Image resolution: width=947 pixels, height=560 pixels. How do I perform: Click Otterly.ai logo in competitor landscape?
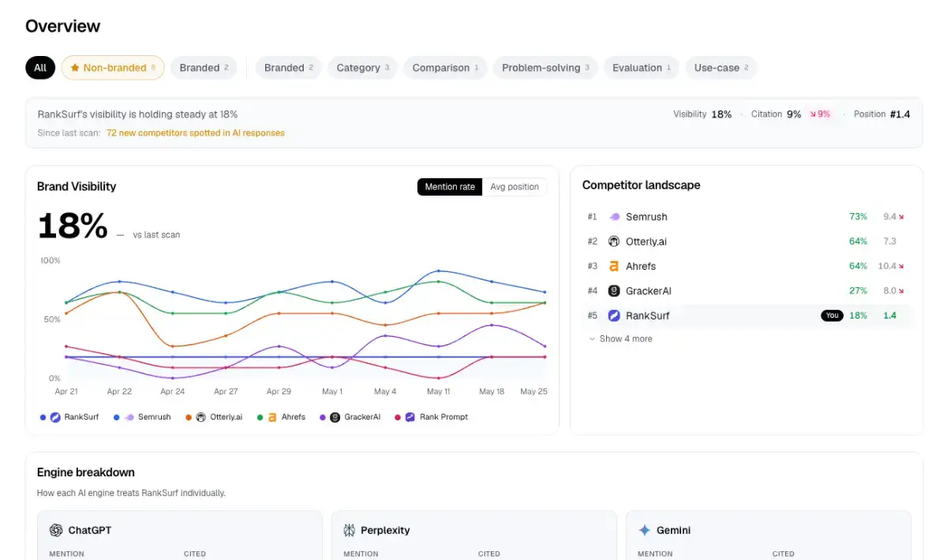pos(614,241)
